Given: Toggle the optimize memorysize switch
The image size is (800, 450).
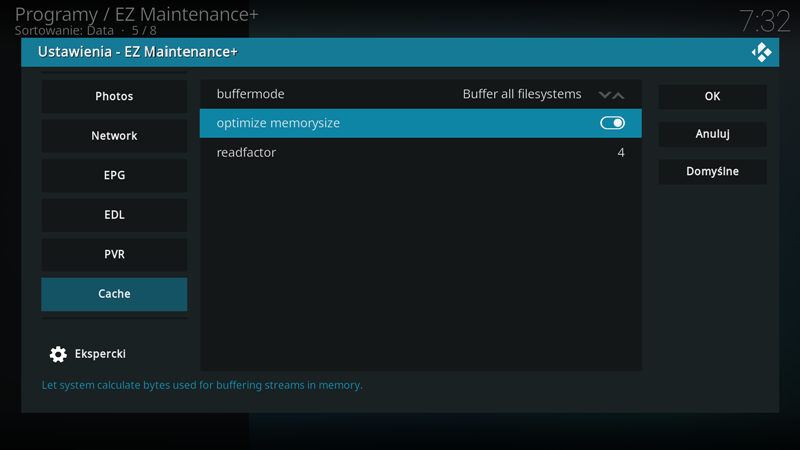Looking at the screenshot, I should 612,123.
